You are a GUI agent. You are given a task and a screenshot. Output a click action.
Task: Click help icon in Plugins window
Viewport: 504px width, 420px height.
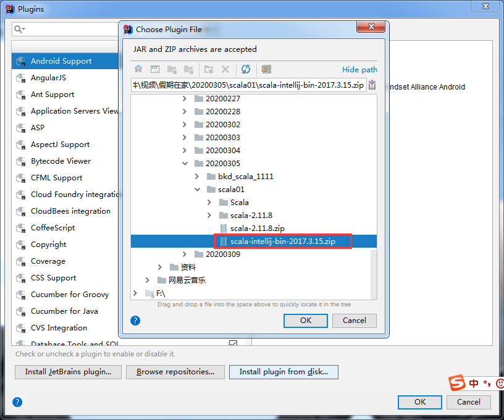17,401
